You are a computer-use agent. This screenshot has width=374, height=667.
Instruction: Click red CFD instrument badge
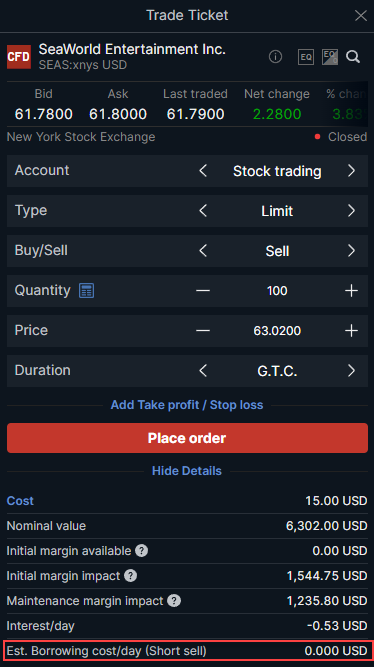click(x=19, y=57)
